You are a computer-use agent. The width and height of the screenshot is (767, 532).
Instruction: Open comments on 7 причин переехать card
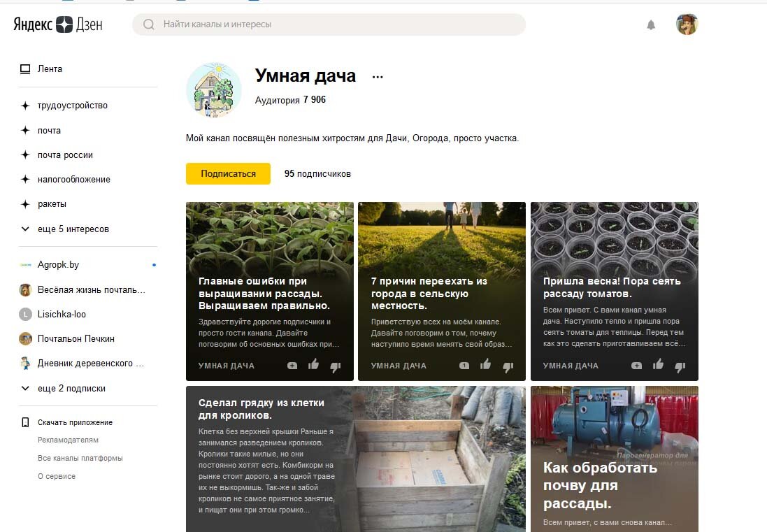pyautogui.click(x=464, y=365)
